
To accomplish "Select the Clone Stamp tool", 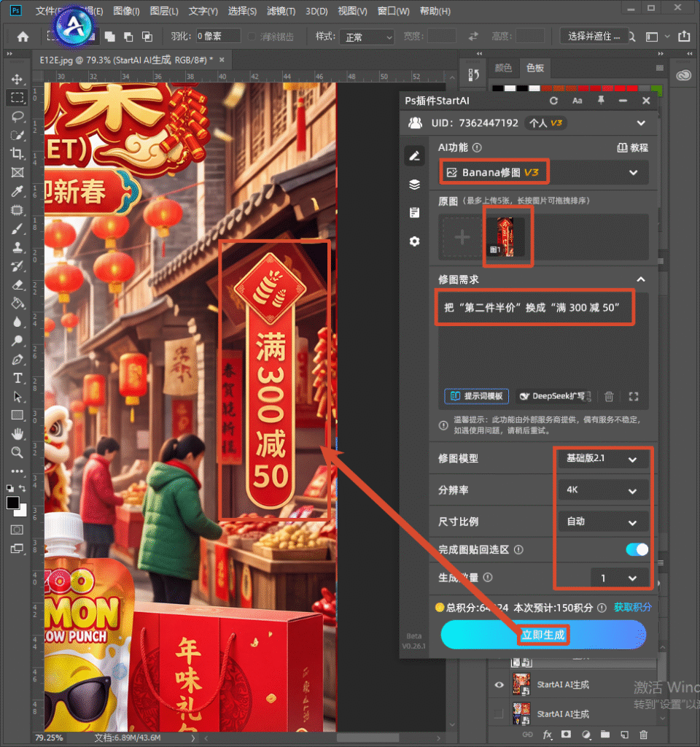I will pyautogui.click(x=17, y=247).
